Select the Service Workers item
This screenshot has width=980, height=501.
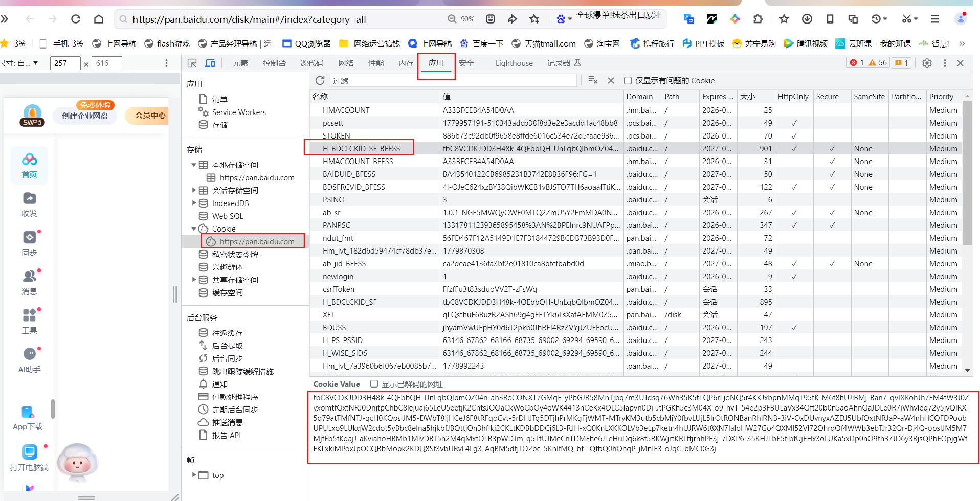pyautogui.click(x=239, y=112)
